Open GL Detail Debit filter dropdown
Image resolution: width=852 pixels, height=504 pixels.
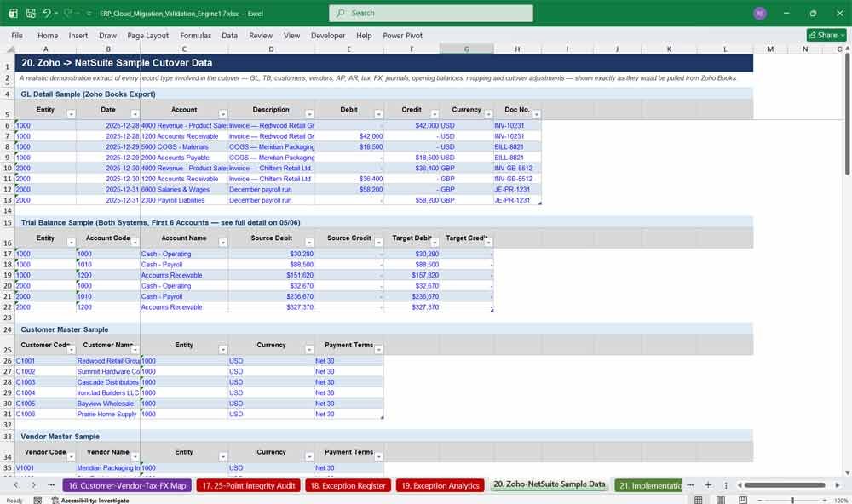379,114
